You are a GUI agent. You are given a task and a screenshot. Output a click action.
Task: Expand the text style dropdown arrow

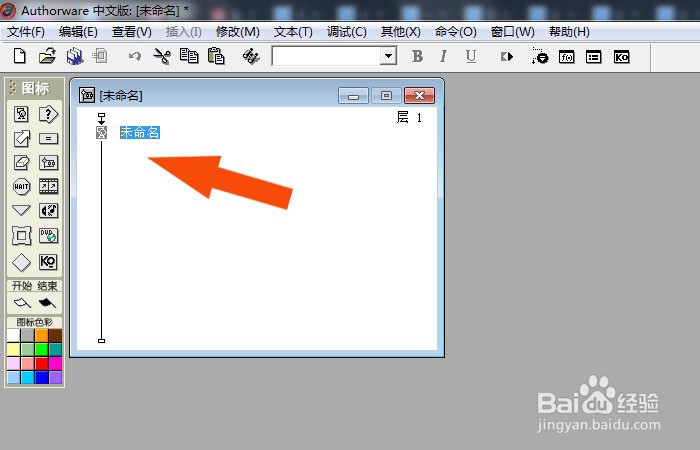[388, 56]
